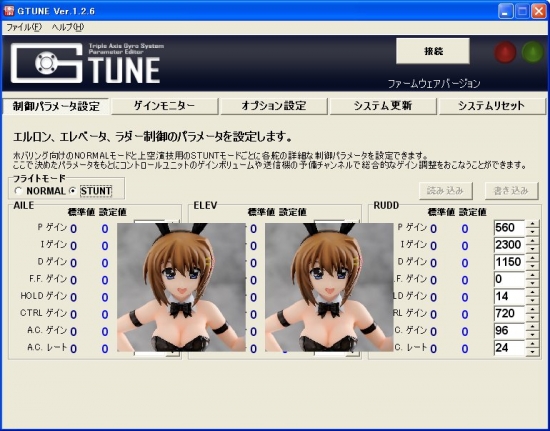Image resolution: width=550 pixels, height=431 pixels.
Task: Decrease RUDD HOLD gain value 14
Action: pyautogui.click(x=532, y=300)
